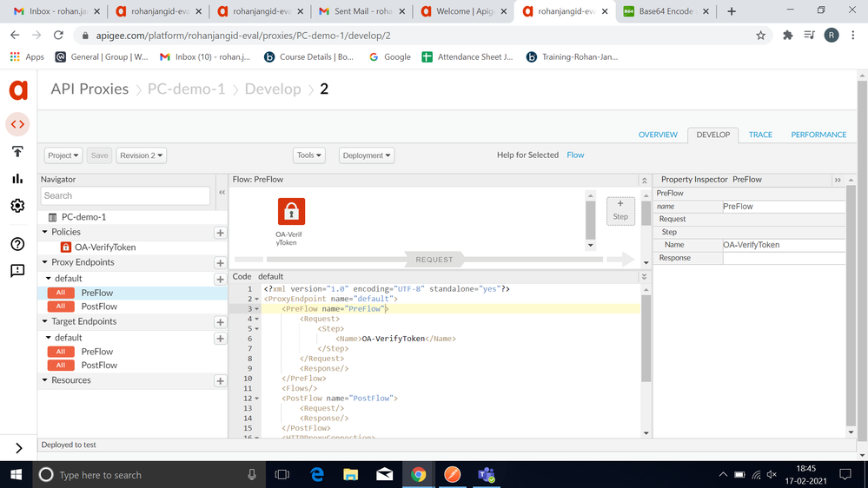Expand the left sidebar arrow
The width and height of the screenshot is (868, 488).
click(18, 448)
